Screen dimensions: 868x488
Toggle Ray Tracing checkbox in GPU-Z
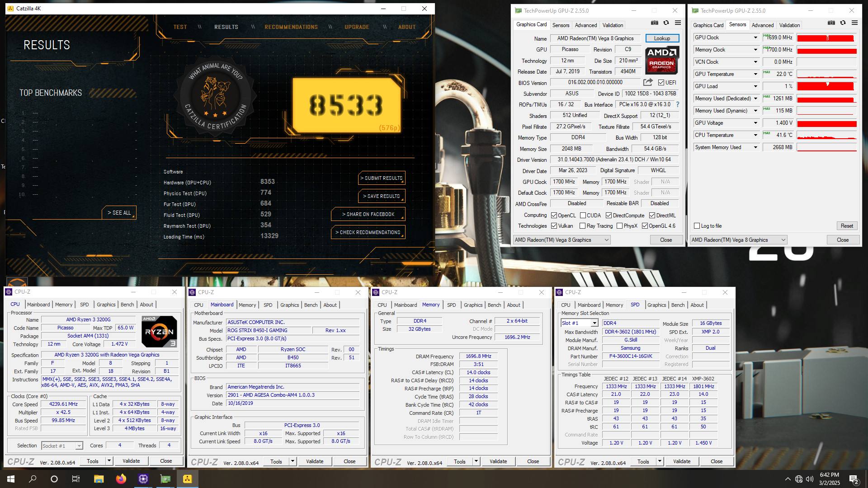(x=583, y=226)
